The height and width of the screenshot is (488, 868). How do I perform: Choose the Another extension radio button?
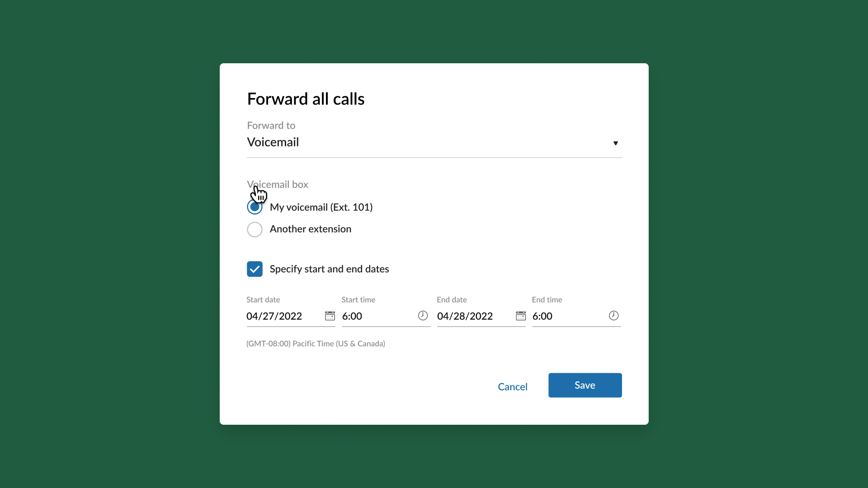tap(255, 230)
